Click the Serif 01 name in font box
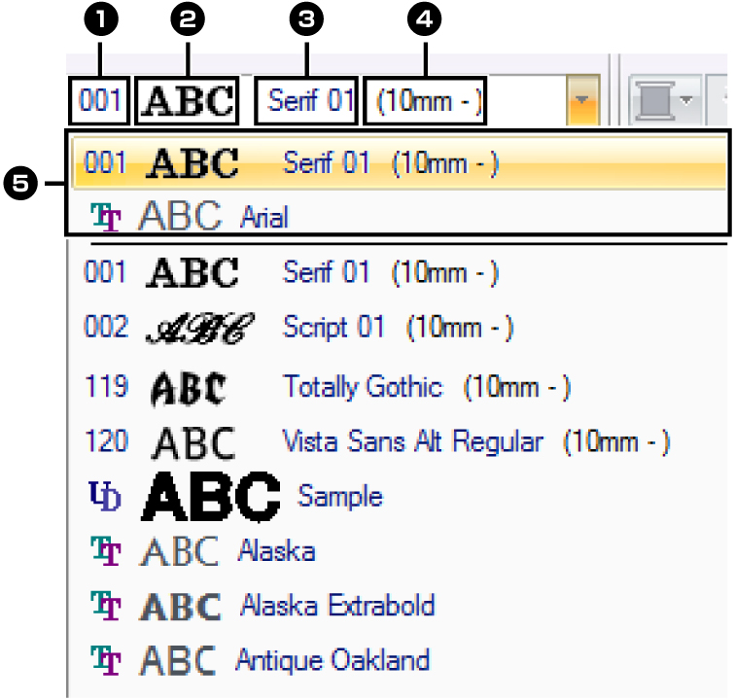 310,100
